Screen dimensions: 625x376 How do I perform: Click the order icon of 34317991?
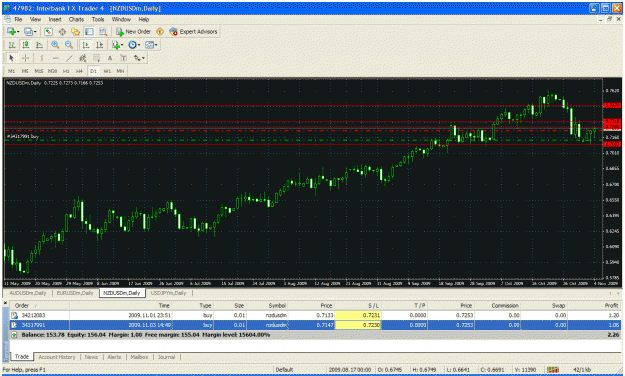click(14, 325)
